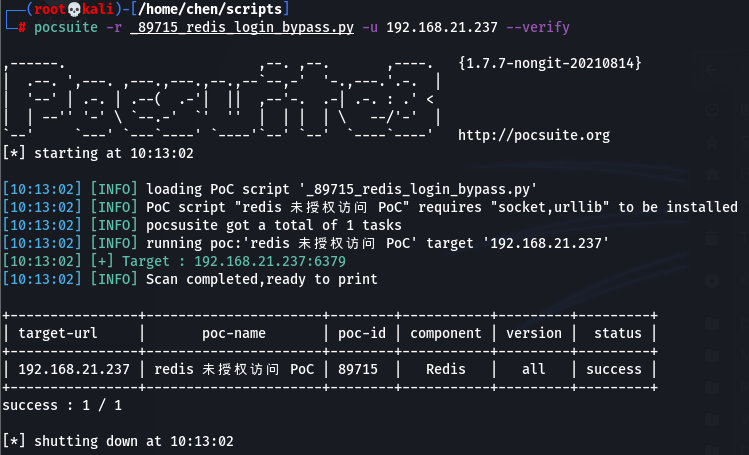Select the pocsuite command word
749x455 pixels.
pyautogui.click(x=66, y=27)
